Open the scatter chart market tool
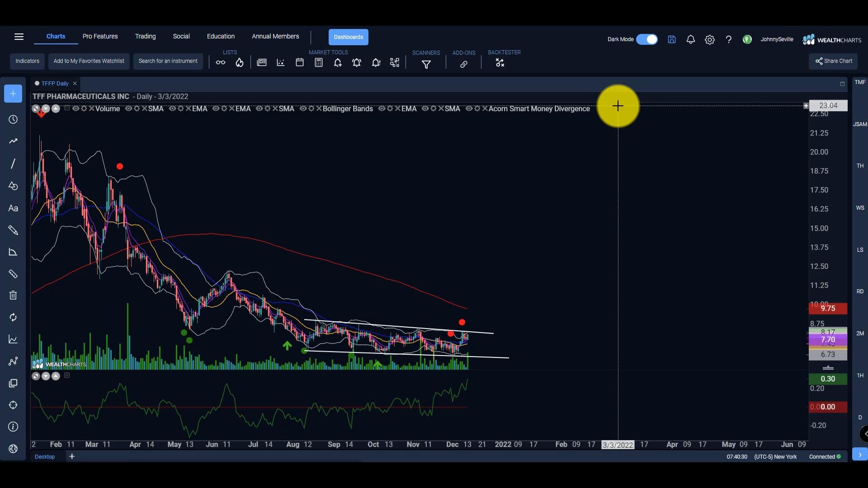 click(x=281, y=63)
